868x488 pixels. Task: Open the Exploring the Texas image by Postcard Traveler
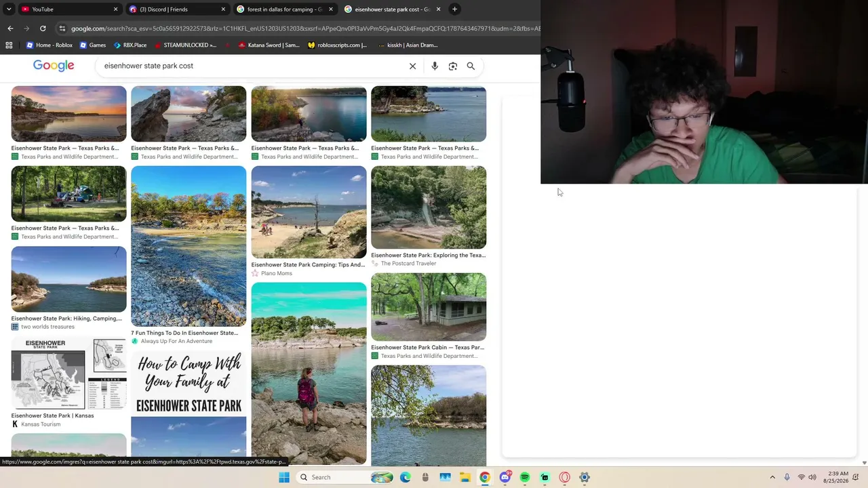pyautogui.click(x=429, y=207)
